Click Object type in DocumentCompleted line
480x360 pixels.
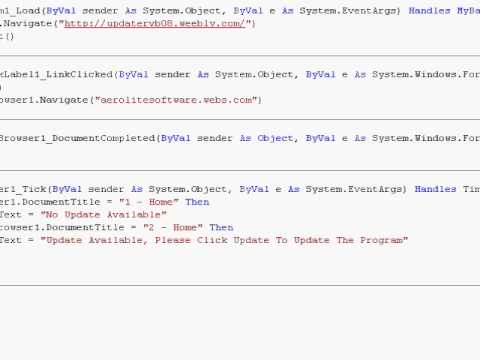(275, 138)
